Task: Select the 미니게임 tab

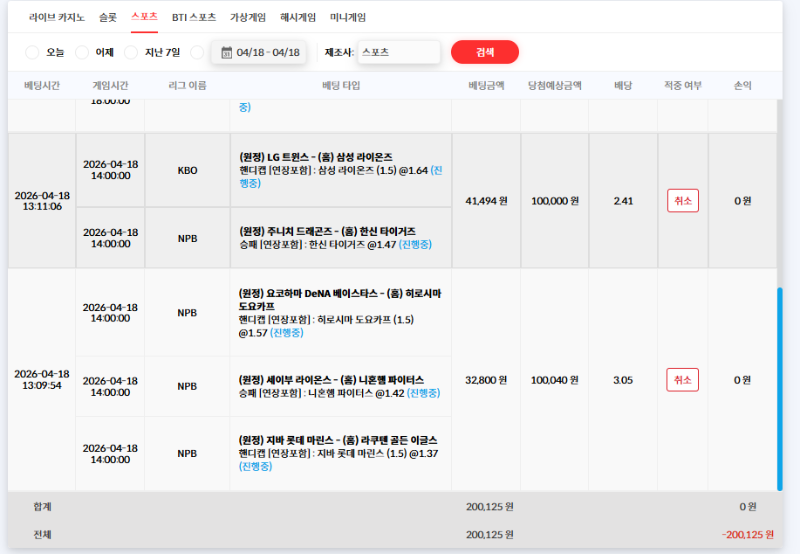Action: [x=348, y=17]
